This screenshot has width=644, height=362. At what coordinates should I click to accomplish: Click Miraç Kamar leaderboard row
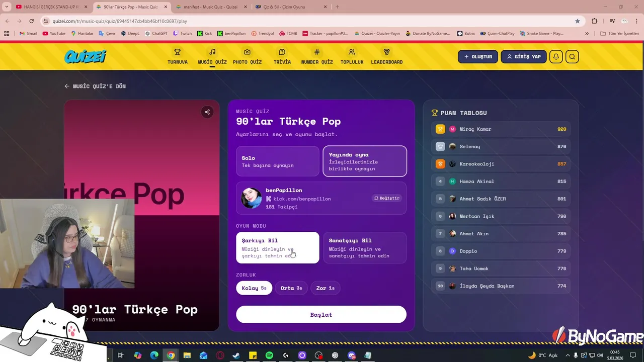click(501, 129)
